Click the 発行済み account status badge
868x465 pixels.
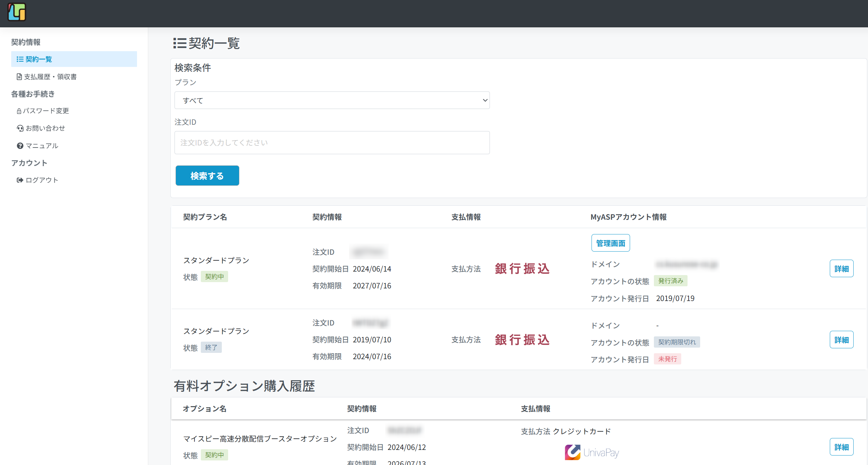[x=671, y=281]
